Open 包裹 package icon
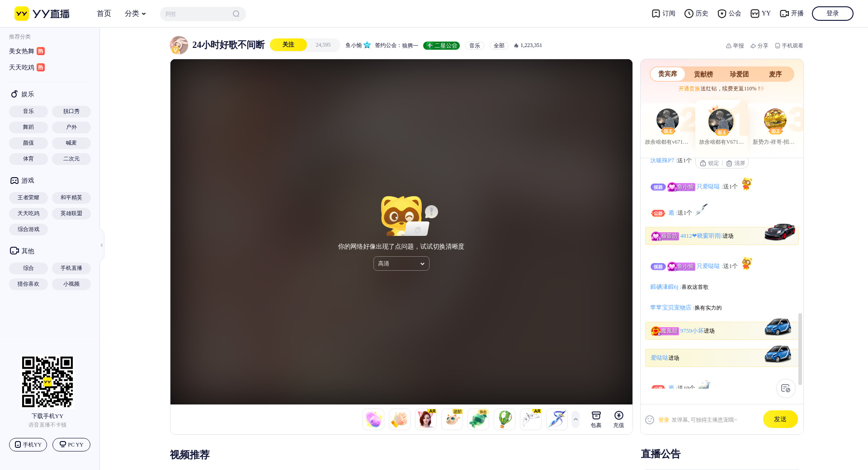Screen dimensions: 868x470 [596, 416]
